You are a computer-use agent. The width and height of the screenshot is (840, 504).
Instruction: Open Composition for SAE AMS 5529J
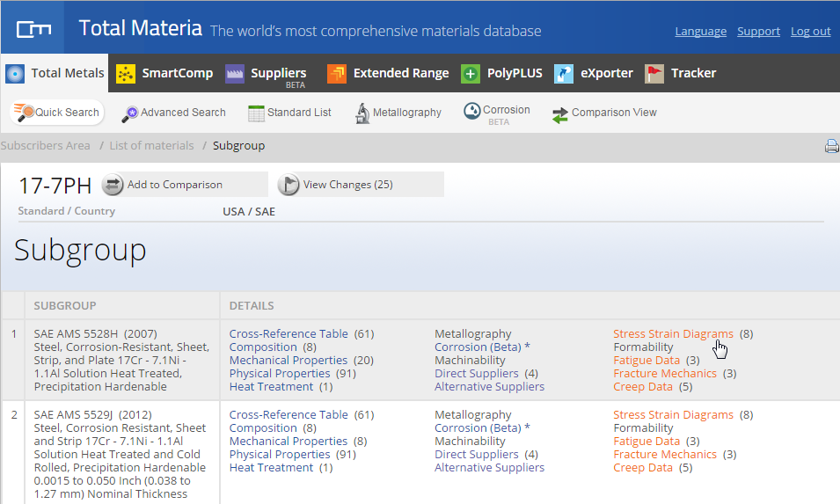(263, 428)
